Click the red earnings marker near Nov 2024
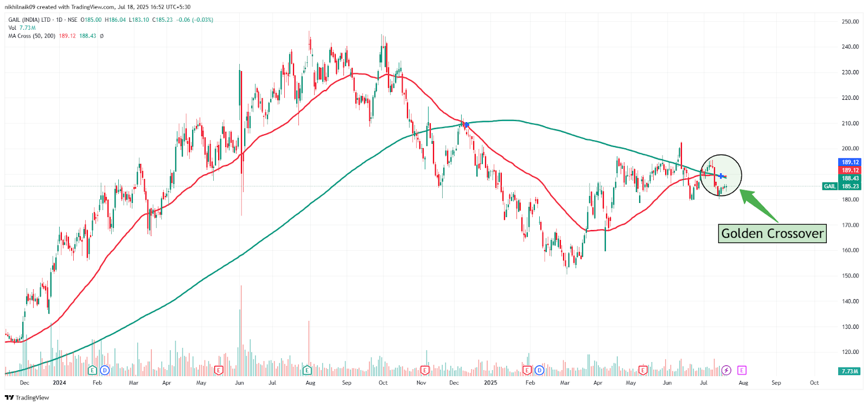 pos(425,370)
